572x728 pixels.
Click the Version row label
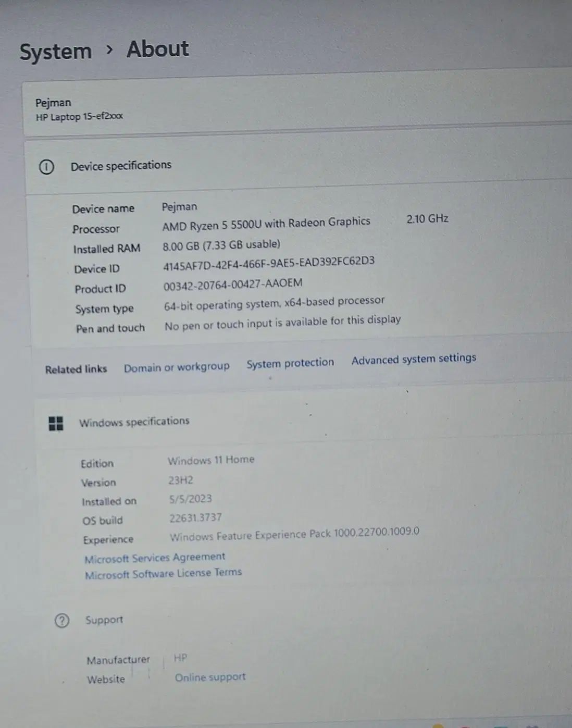[x=98, y=483]
